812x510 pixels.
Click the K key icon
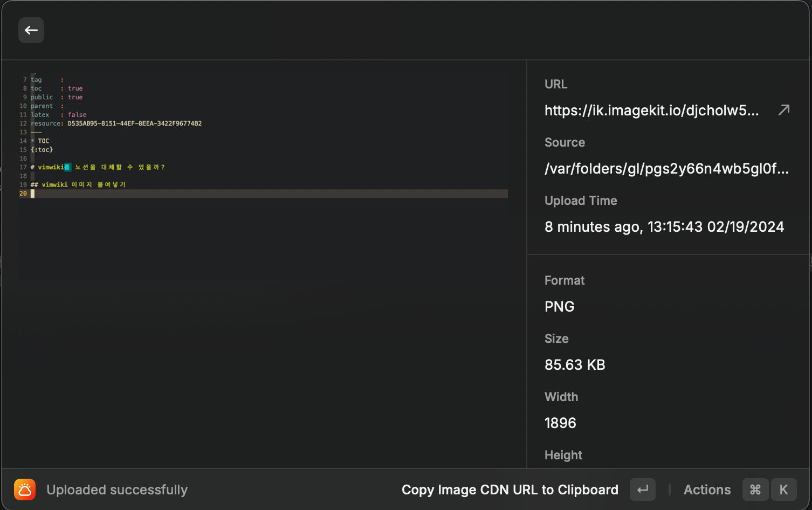click(784, 490)
